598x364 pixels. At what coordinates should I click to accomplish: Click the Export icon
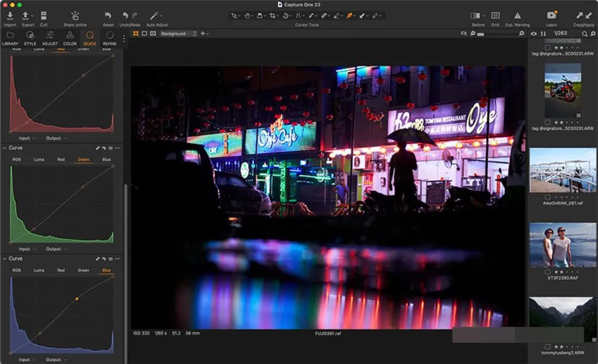click(25, 16)
